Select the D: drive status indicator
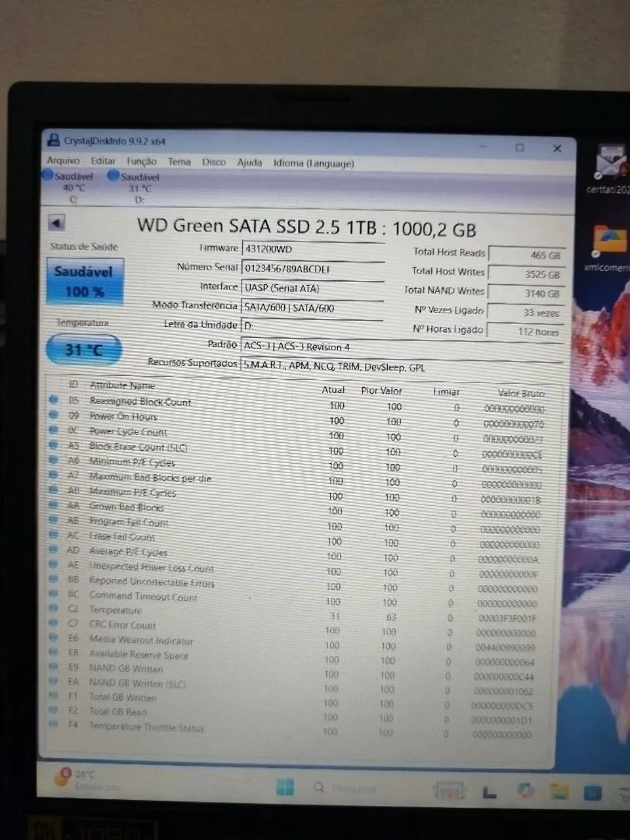 [x=134, y=188]
